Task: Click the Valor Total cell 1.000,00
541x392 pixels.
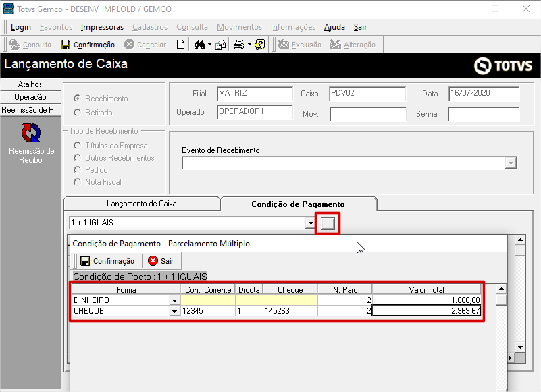Action: (426, 300)
